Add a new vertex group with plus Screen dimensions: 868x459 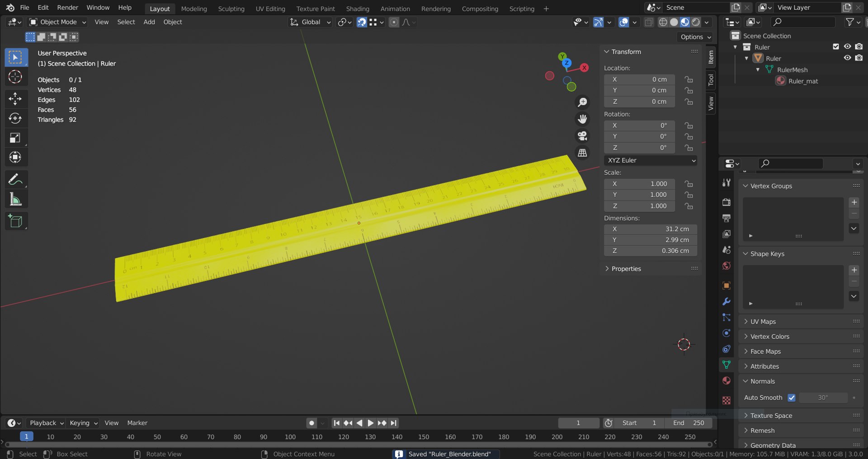tap(854, 202)
